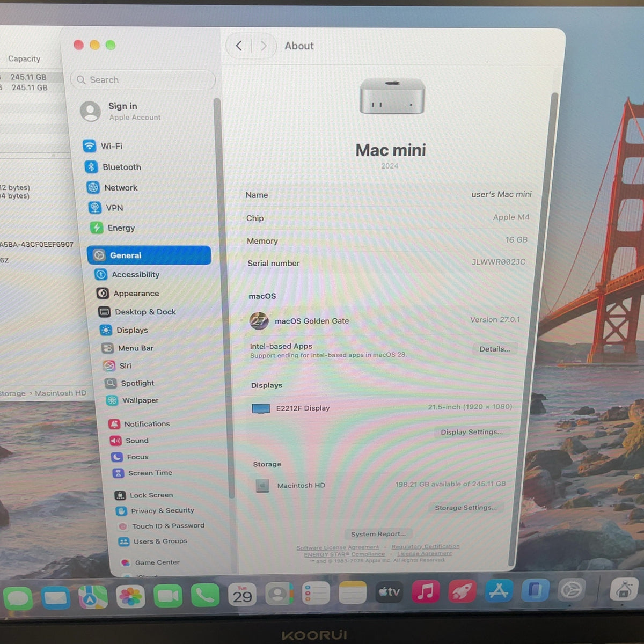This screenshot has height=644, width=644.
Task: Open Software License Agreement link
Action: coord(338,548)
